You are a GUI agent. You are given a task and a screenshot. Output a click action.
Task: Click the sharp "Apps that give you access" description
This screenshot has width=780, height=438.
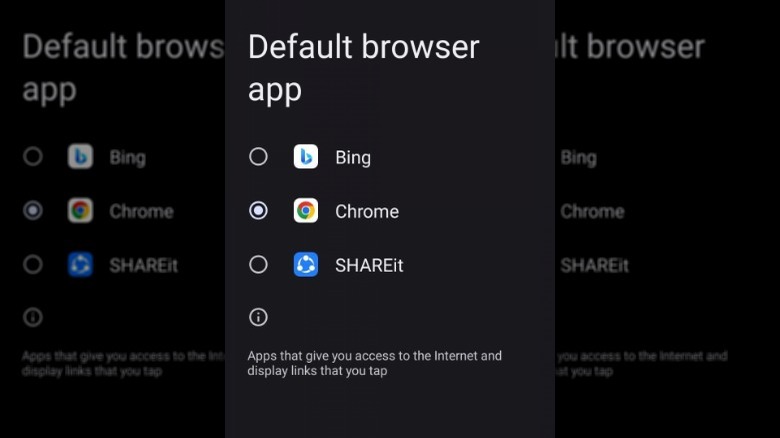[x=374, y=363]
